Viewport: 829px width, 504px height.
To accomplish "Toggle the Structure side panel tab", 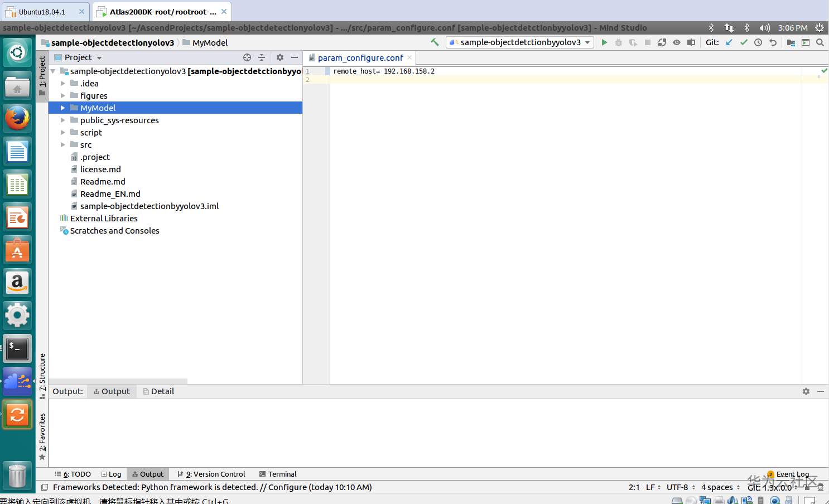I will [x=42, y=376].
